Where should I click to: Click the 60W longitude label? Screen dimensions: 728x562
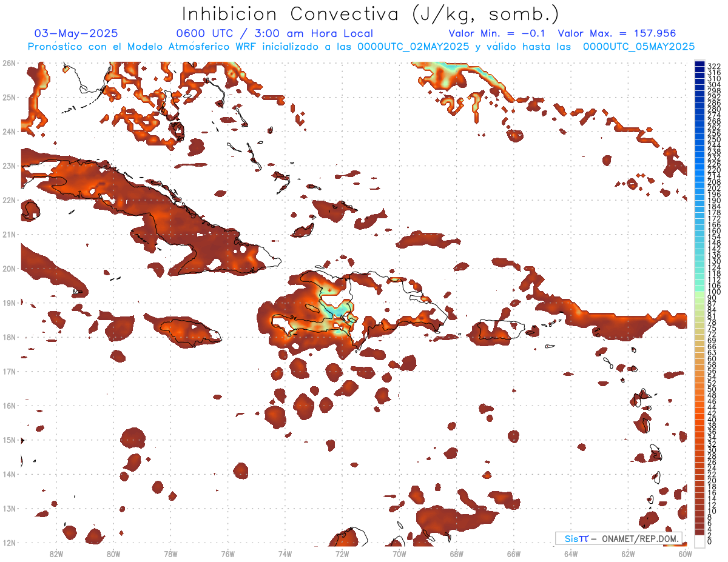686,553
